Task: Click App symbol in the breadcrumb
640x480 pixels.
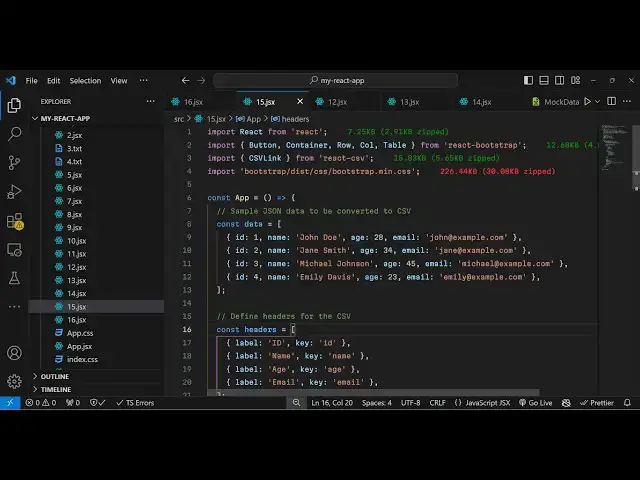Action: [248, 119]
